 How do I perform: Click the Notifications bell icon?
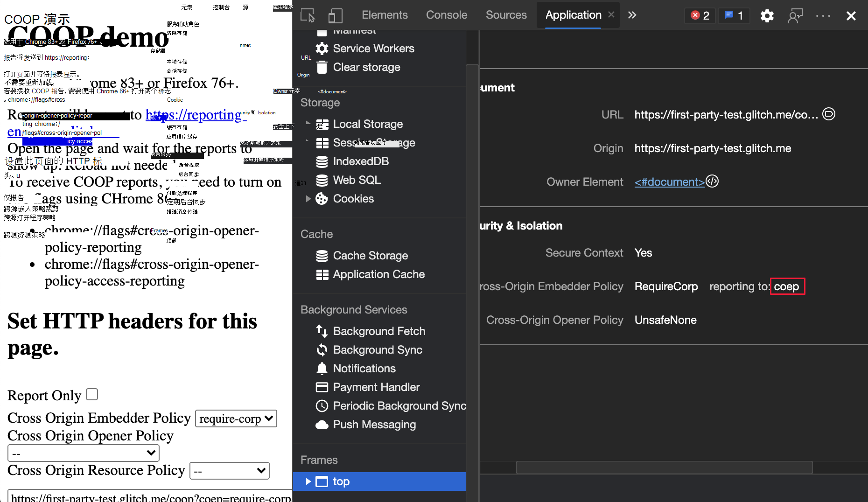pos(322,369)
